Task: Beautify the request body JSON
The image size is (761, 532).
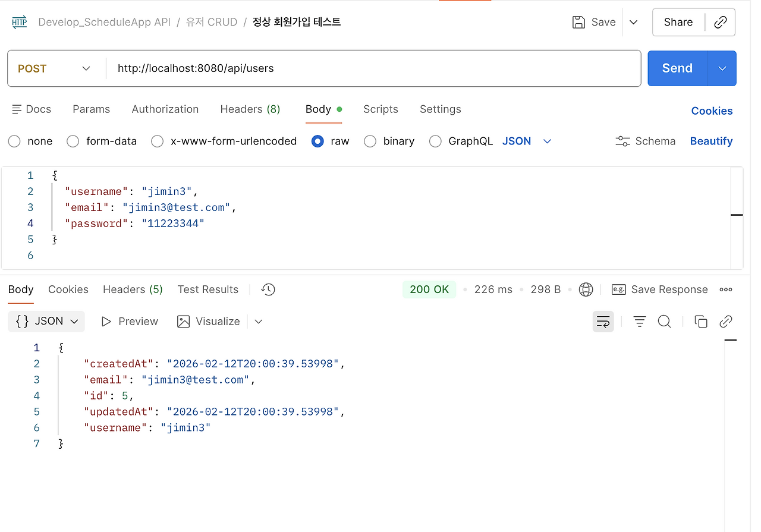Action: pyautogui.click(x=711, y=141)
